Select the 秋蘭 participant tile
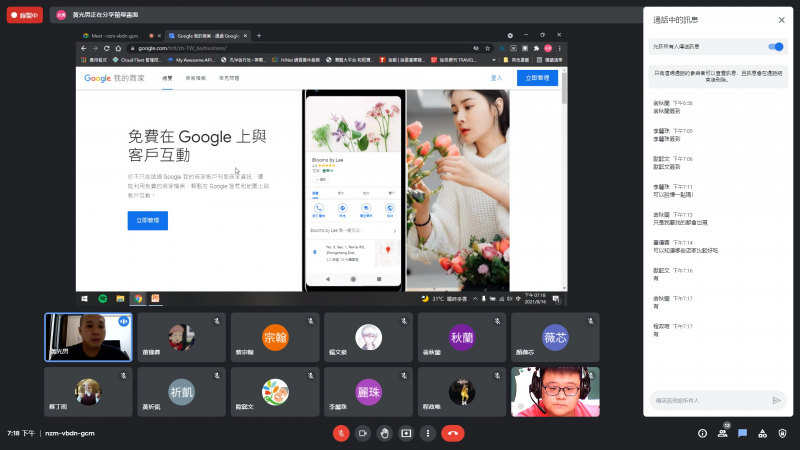This screenshot has width=800, height=450. [462, 337]
